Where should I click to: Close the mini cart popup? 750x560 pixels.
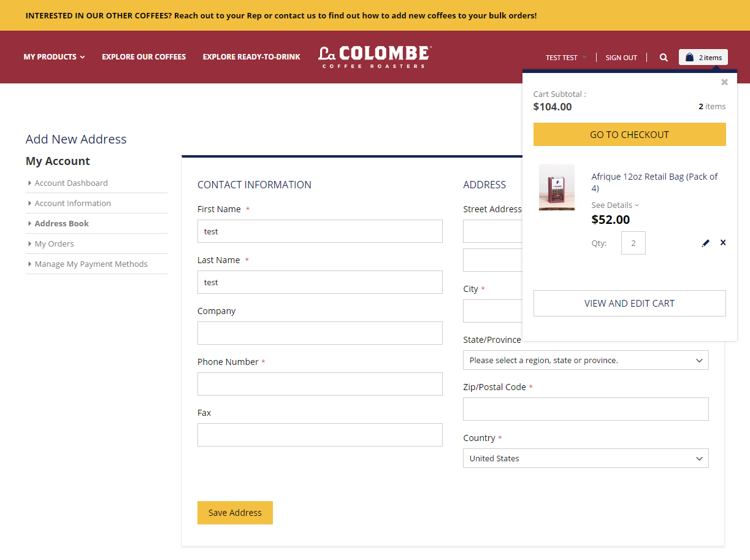[724, 82]
